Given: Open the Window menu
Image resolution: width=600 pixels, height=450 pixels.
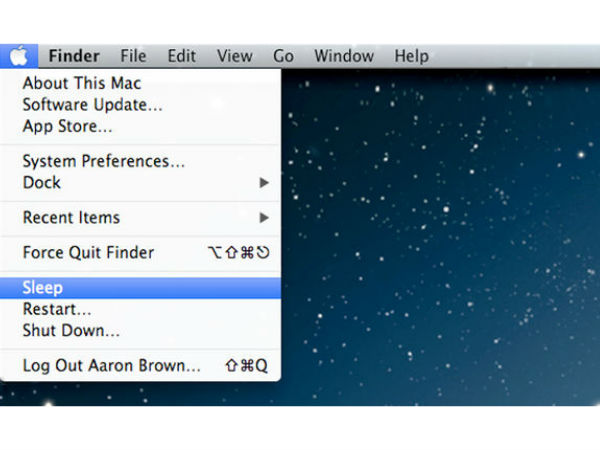Looking at the screenshot, I should [344, 56].
